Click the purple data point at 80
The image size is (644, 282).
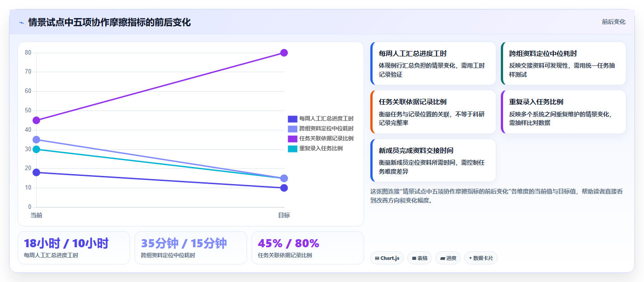tap(284, 53)
